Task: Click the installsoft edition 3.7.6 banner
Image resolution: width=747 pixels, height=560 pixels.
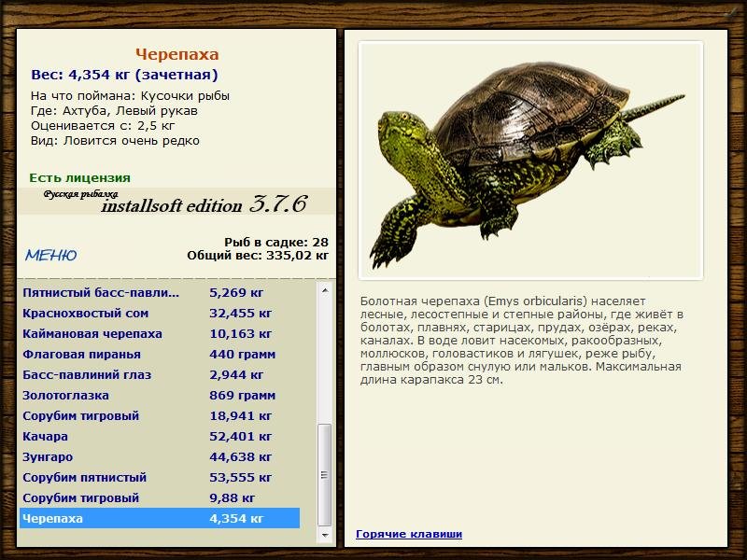Action: click(x=176, y=202)
